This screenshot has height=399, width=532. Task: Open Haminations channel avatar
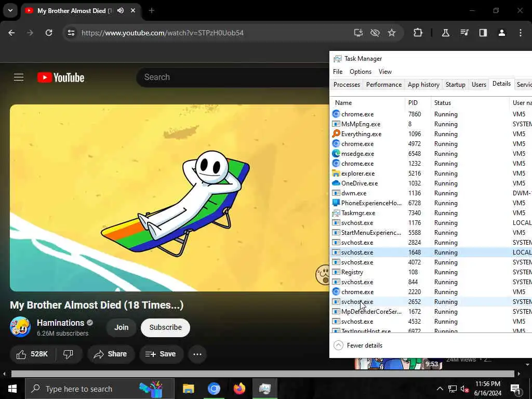coord(20,327)
